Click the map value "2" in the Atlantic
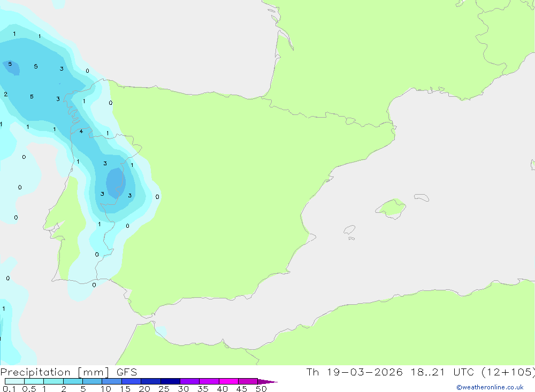The height and width of the screenshot is (392, 535). coord(6,94)
